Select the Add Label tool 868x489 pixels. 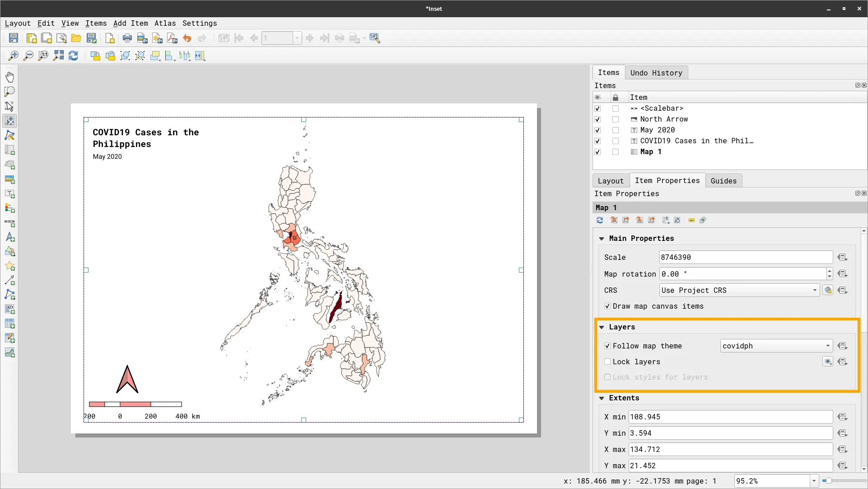[9, 194]
